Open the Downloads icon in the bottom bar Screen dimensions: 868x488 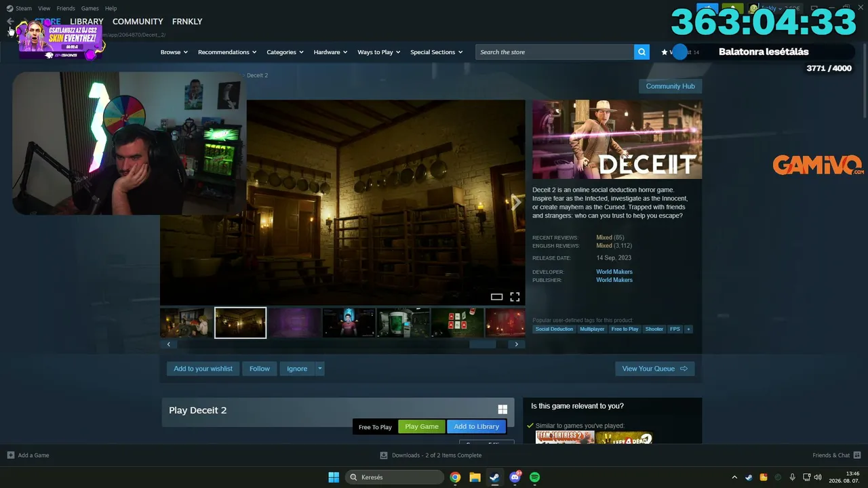click(384, 455)
